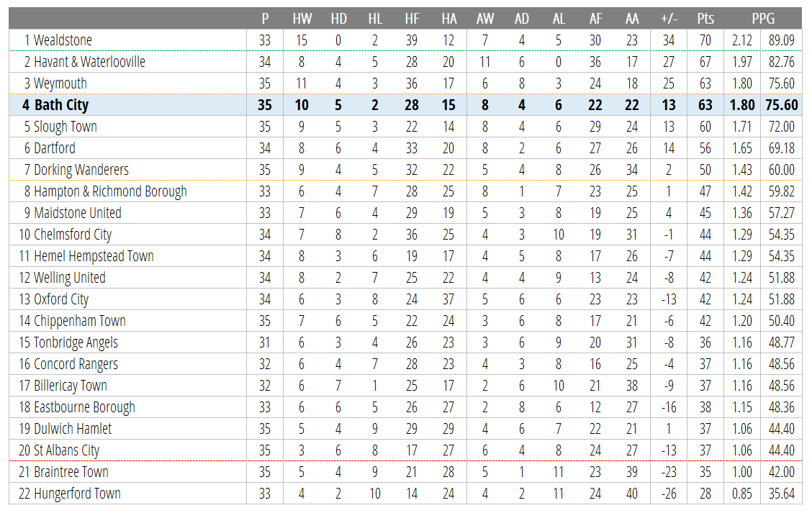
Task: Click Hampton & Richmond Borough row
Action: tap(405, 191)
